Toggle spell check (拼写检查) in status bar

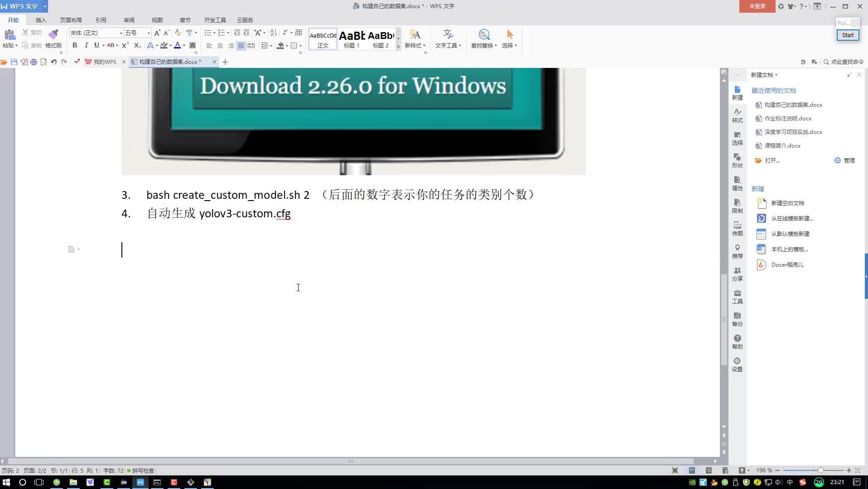click(141, 471)
